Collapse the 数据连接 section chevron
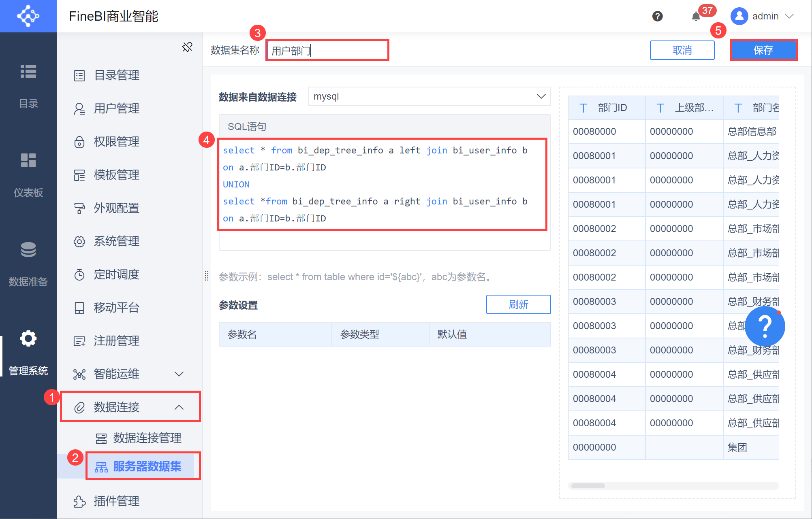This screenshot has width=812, height=519. 179,407
